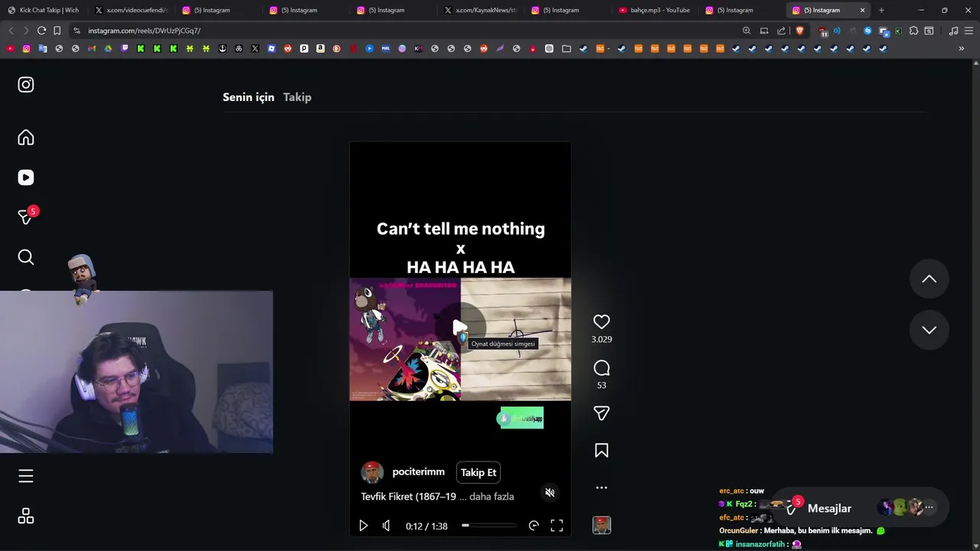Enter fullscreen for the reel video
Viewport: 980px width, 551px height.
click(x=557, y=526)
